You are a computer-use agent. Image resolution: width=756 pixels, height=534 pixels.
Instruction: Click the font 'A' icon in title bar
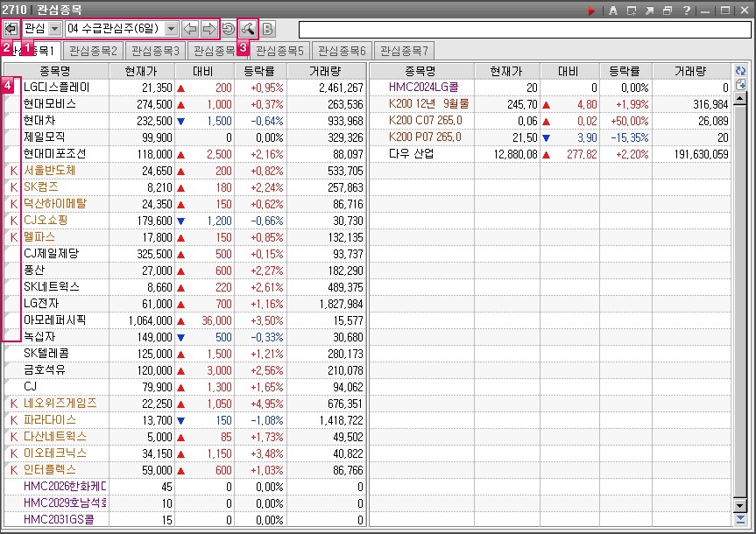tap(613, 11)
